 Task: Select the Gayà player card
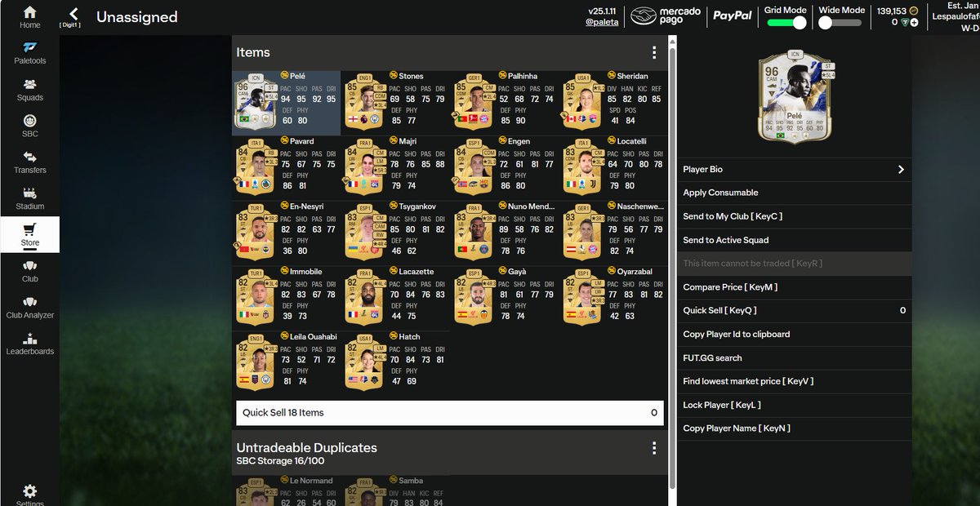click(x=505, y=299)
